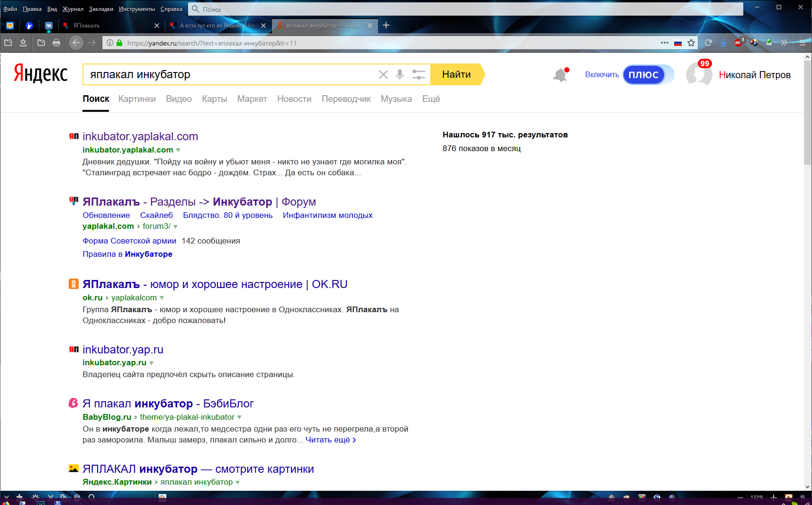Go back with the browser back arrow
The width and height of the screenshot is (812, 505).
point(76,43)
